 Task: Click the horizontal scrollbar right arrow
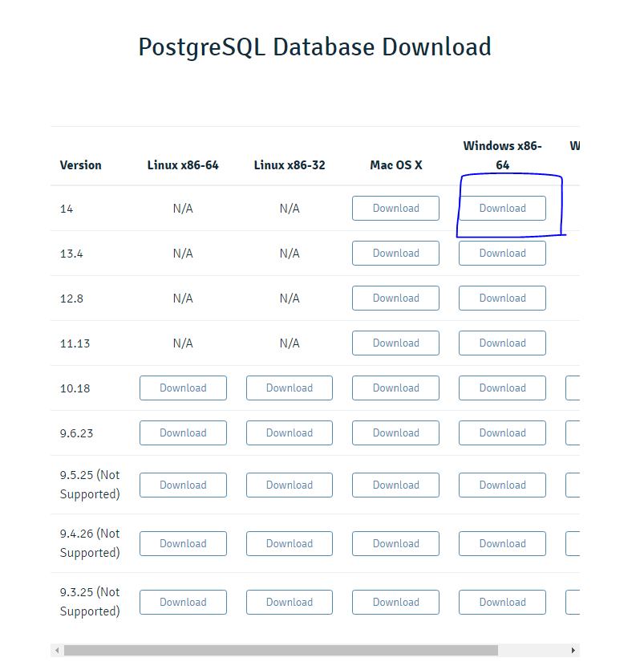pyautogui.click(x=573, y=650)
